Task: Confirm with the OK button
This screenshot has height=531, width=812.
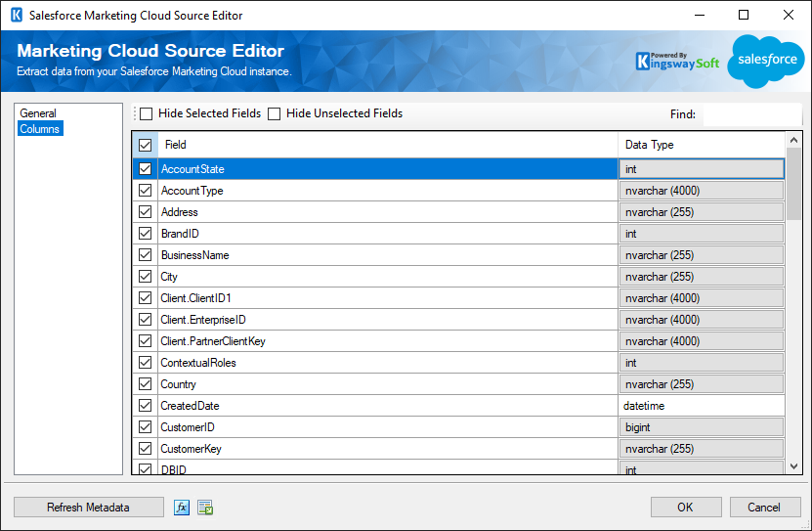Action: [686, 508]
